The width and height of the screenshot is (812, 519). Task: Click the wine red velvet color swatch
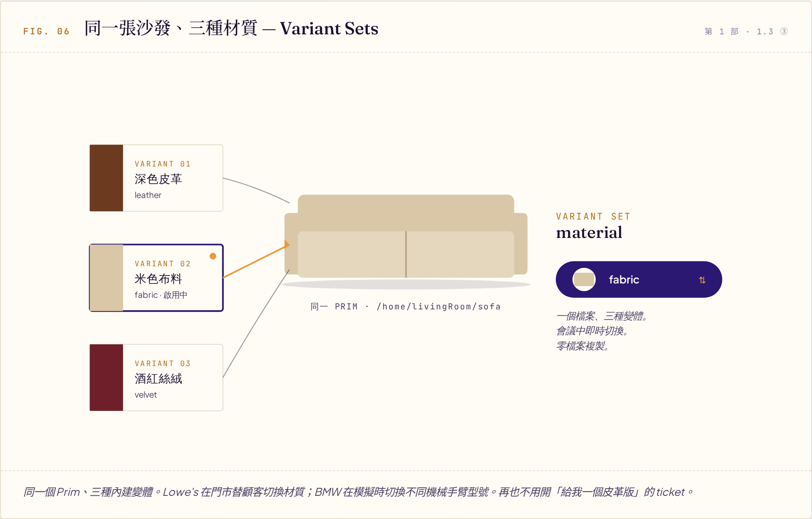[106, 378]
